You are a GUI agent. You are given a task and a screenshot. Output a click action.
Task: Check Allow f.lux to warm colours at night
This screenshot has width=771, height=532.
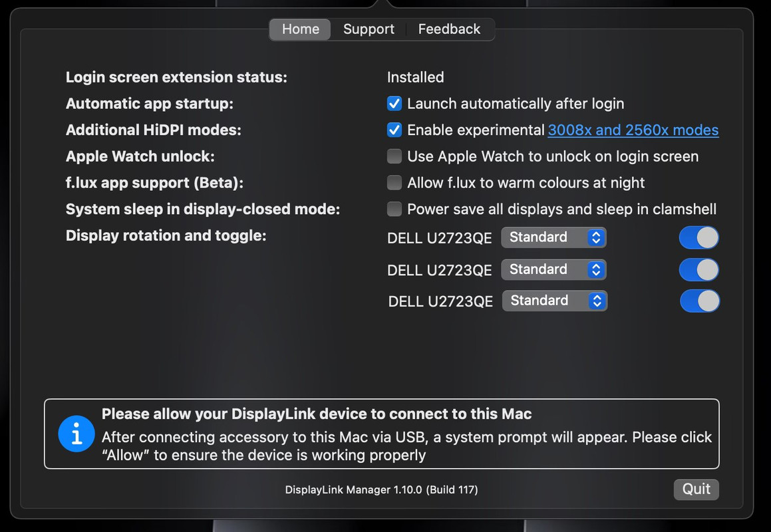[x=394, y=183]
